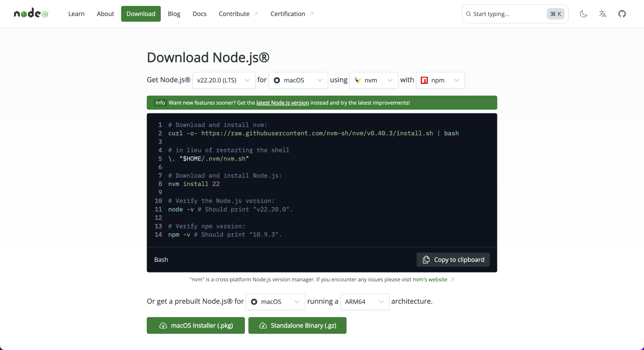Open the ARM64 architecture dropdown
Image resolution: width=644 pixels, height=350 pixels.
click(x=364, y=302)
